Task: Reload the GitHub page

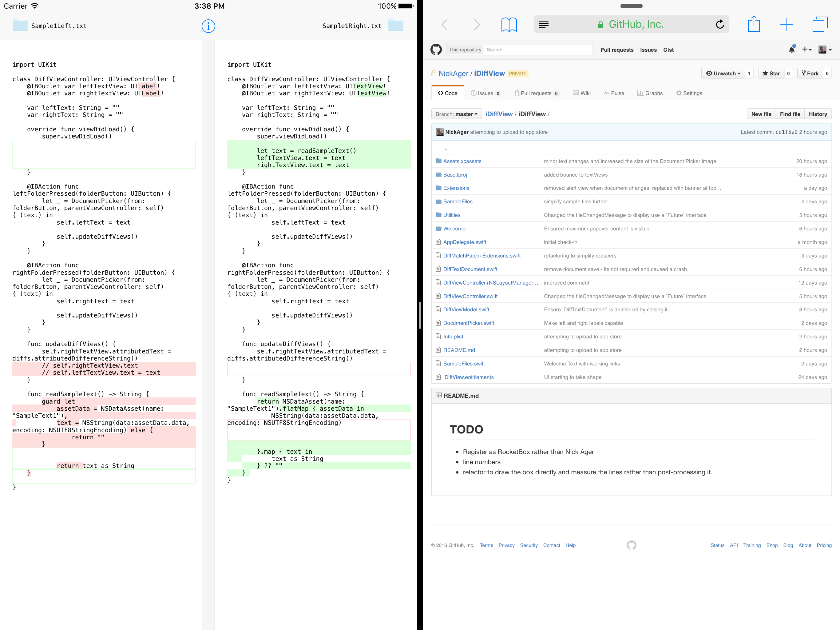Action: (x=719, y=24)
